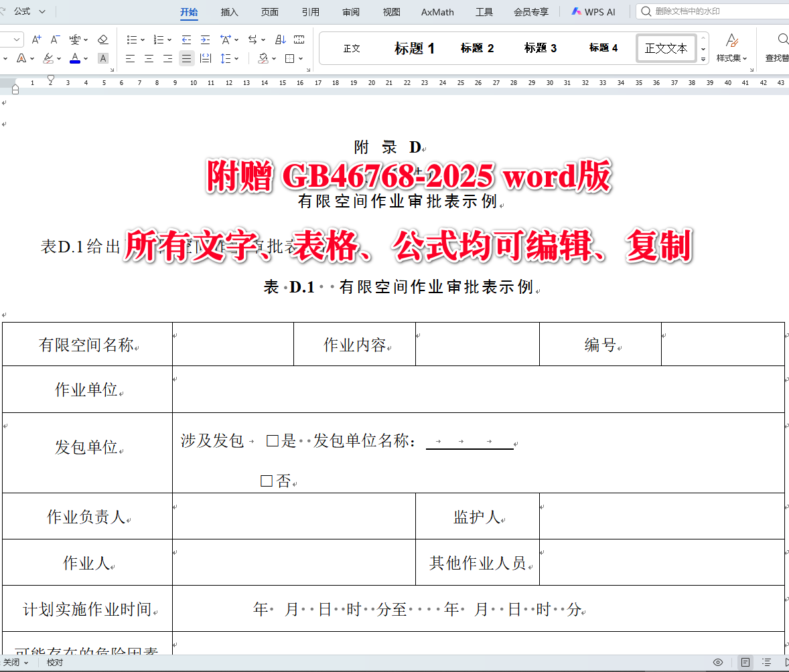This screenshot has width=789, height=672.
Task: Click the blue font color swatch
Action: click(75, 58)
